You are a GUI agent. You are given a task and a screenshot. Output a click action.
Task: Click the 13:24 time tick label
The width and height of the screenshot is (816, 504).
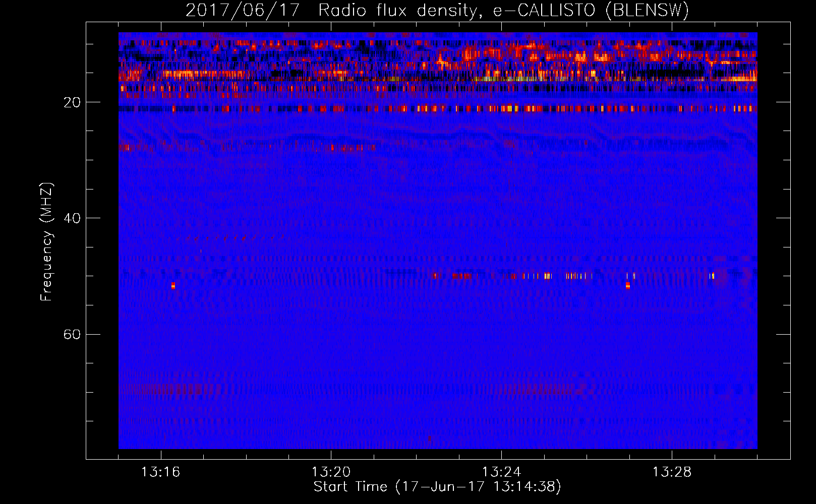[x=501, y=472]
